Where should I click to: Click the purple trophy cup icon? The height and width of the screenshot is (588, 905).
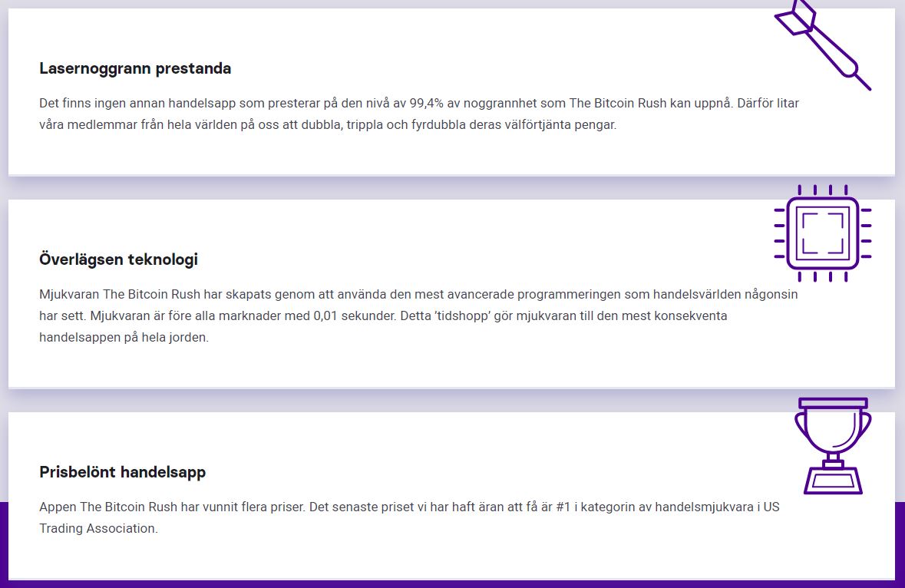[833, 445]
